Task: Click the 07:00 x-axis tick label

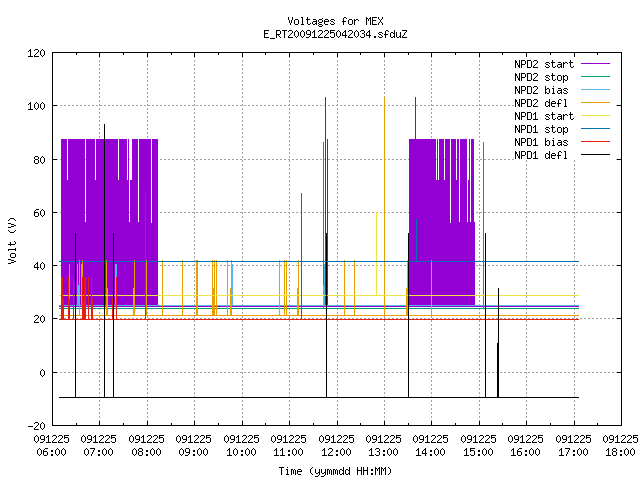Action: (x=98, y=452)
